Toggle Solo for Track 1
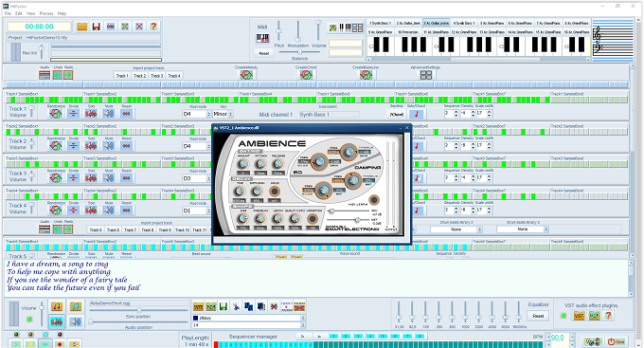The image size is (644, 348). pyautogui.click(x=91, y=113)
